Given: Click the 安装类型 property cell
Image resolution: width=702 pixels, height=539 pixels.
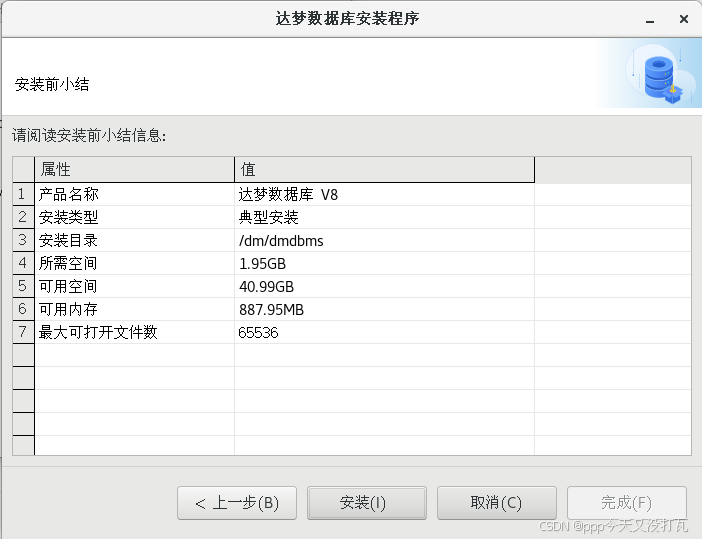Looking at the screenshot, I should tap(134, 217).
